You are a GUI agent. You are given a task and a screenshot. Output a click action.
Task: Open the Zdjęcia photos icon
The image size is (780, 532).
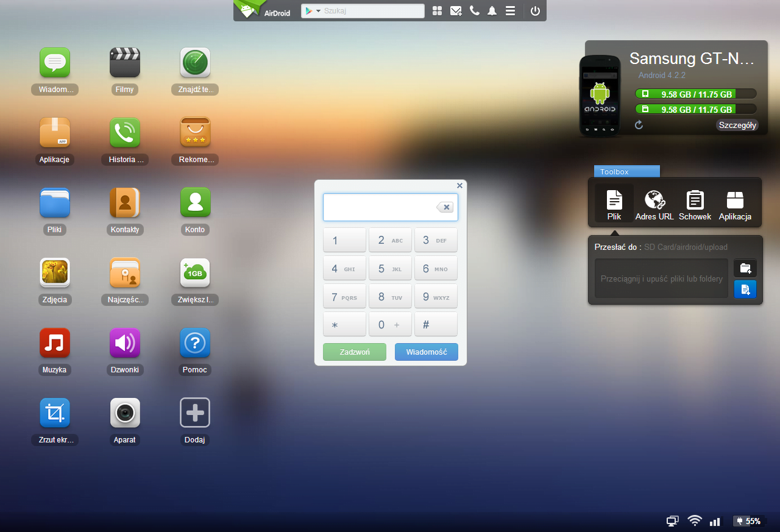[x=55, y=273]
